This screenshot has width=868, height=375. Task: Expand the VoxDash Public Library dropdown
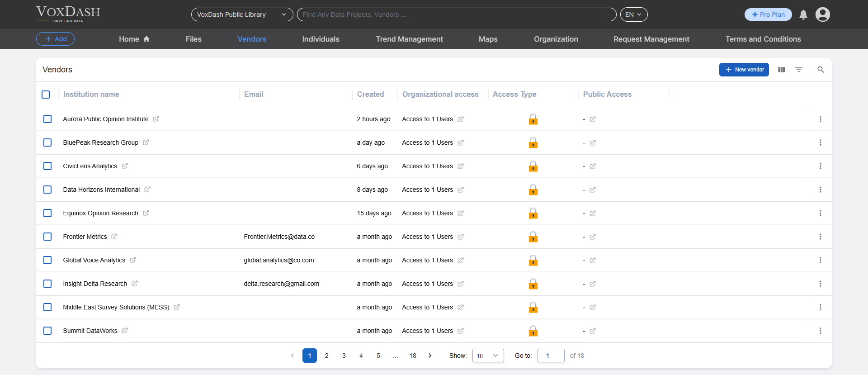(242, 14)
